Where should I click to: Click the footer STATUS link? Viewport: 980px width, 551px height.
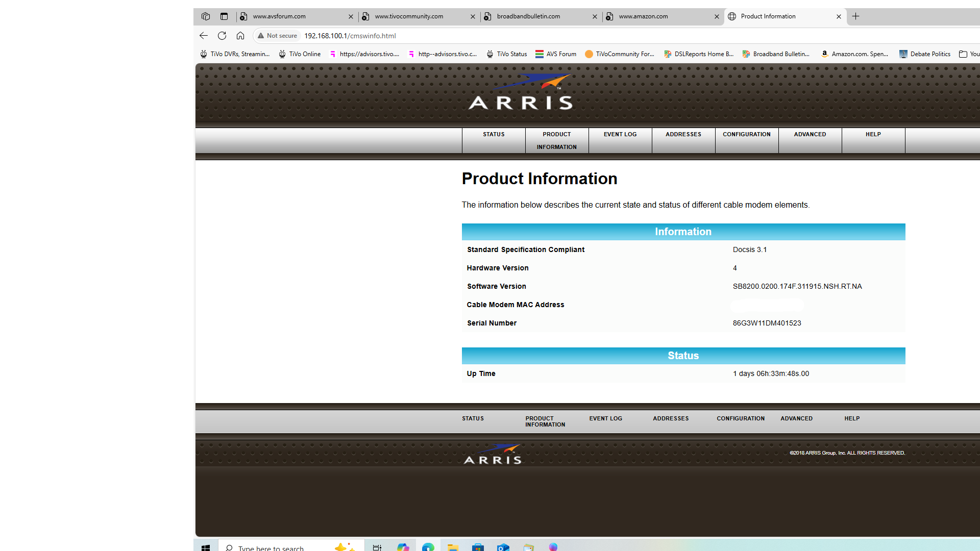473,418
